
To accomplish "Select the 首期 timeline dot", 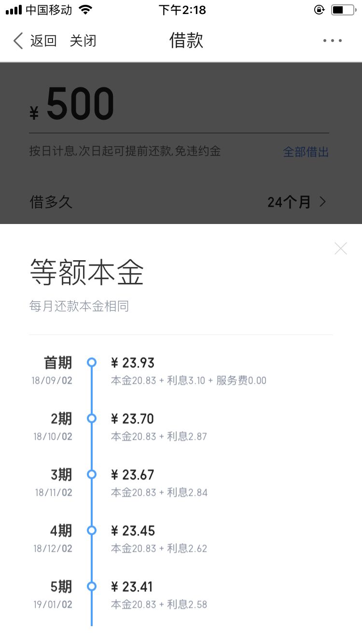I will tap(92, 363).
